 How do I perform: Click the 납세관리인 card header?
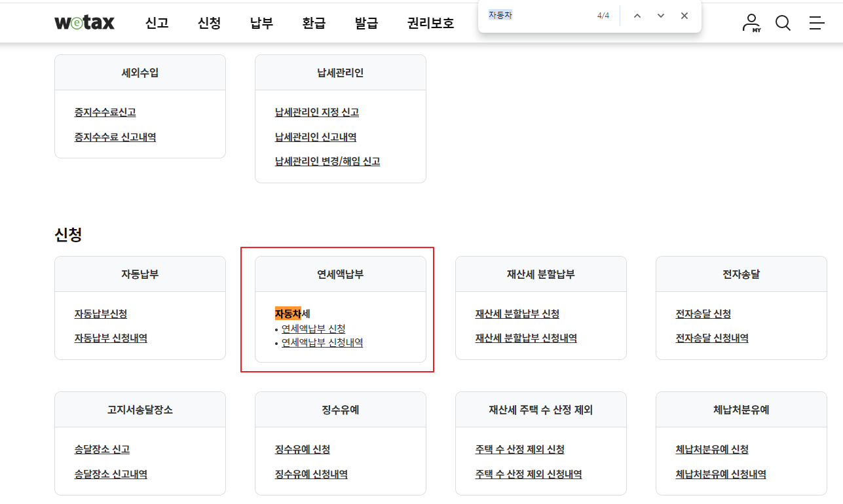(x=341, y=73)
